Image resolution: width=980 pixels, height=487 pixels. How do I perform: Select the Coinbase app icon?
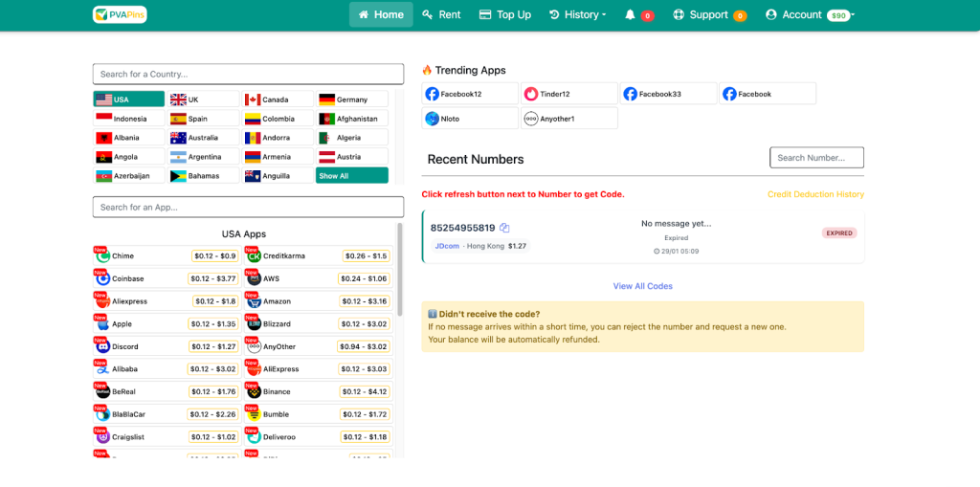[x=102, y=278]
